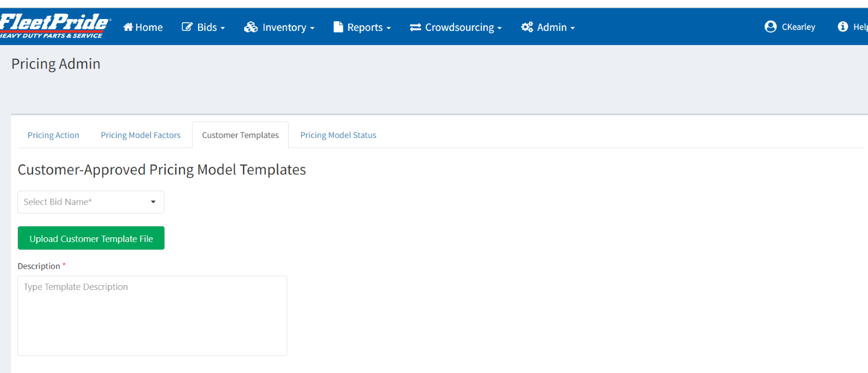Click the FleetPride logo
Image resolution: width=868 pixels, height=373 pixels.
click(x=55, y=26)
